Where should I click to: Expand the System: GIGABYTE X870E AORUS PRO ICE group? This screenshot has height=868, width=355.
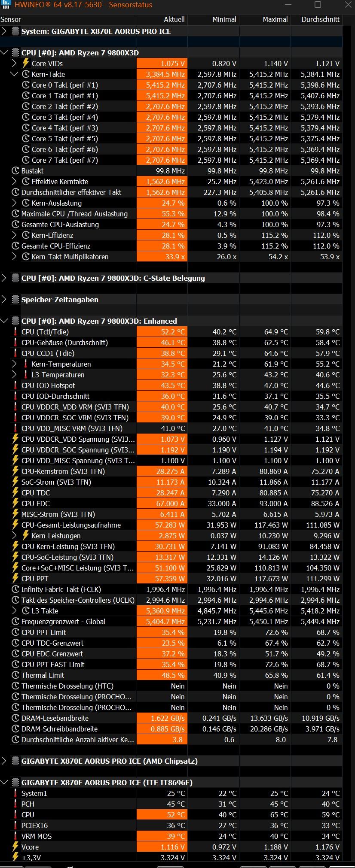(x=4, y=31)
